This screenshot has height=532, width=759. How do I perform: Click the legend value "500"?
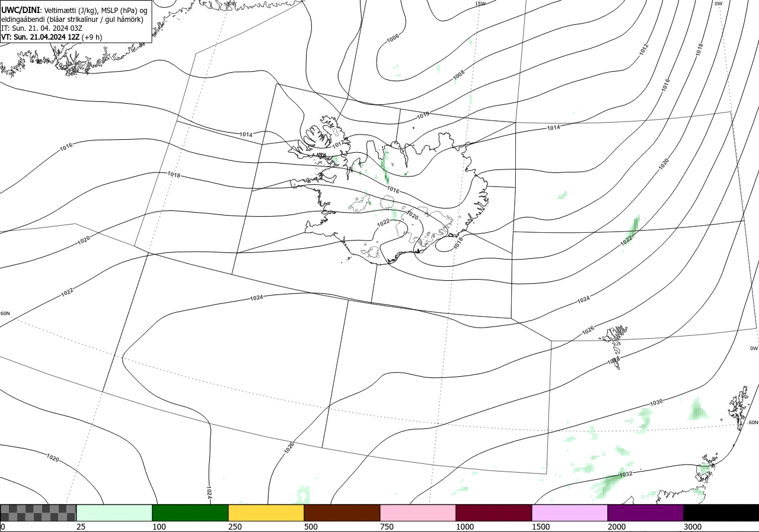pyautogui.click(x=311, y=527)
